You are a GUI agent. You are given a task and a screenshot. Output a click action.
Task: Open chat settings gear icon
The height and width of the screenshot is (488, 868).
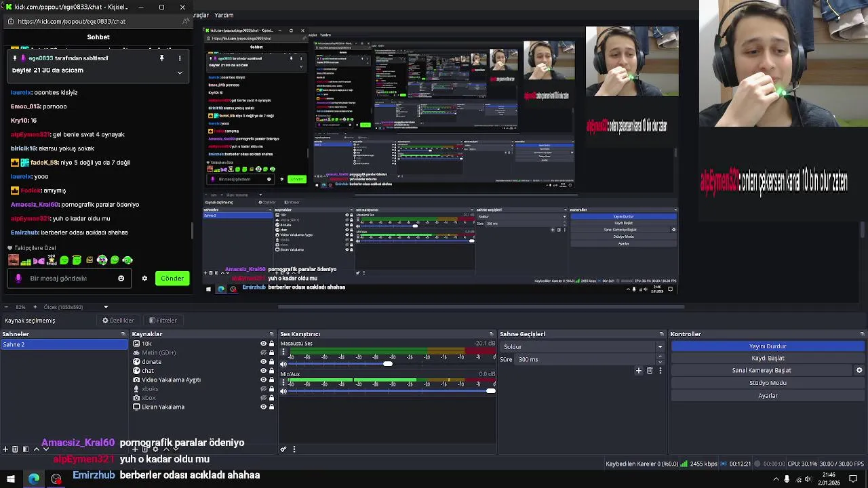pyautogui.click(x=144, y=278)
